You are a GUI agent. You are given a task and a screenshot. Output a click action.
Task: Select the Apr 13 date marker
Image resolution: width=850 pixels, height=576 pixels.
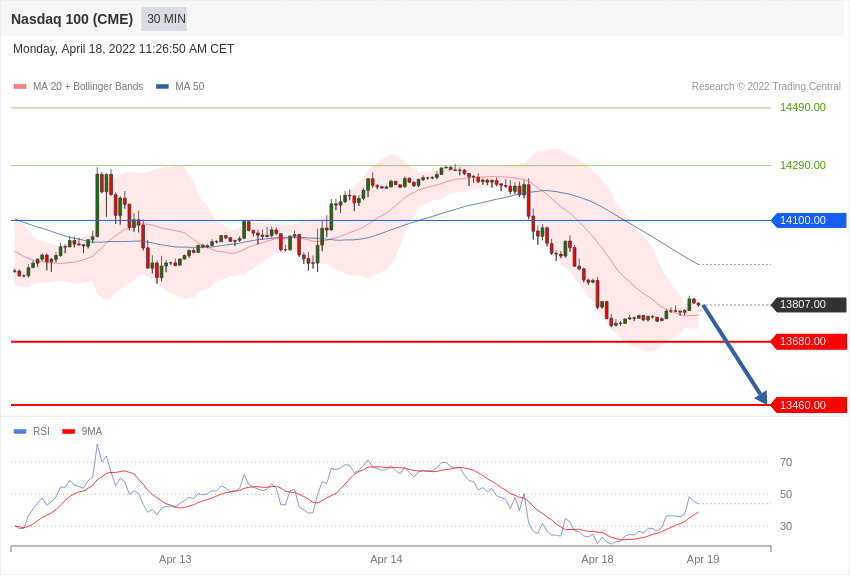coord(175,559)
